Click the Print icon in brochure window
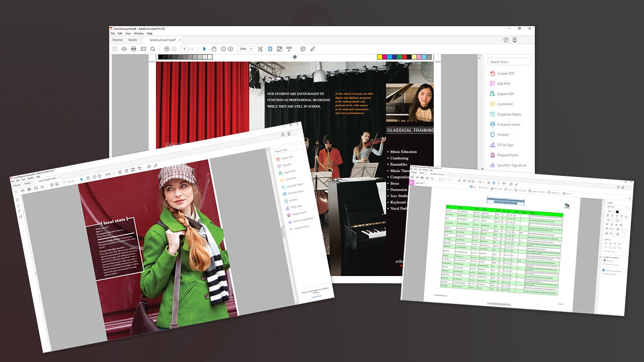644x362 pixels. point(133,49)
